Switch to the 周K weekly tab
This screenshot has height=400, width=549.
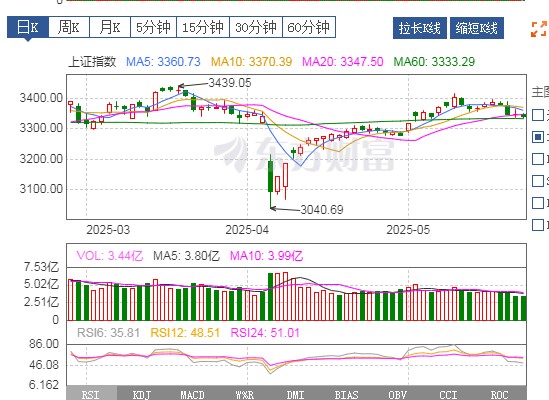69,27
